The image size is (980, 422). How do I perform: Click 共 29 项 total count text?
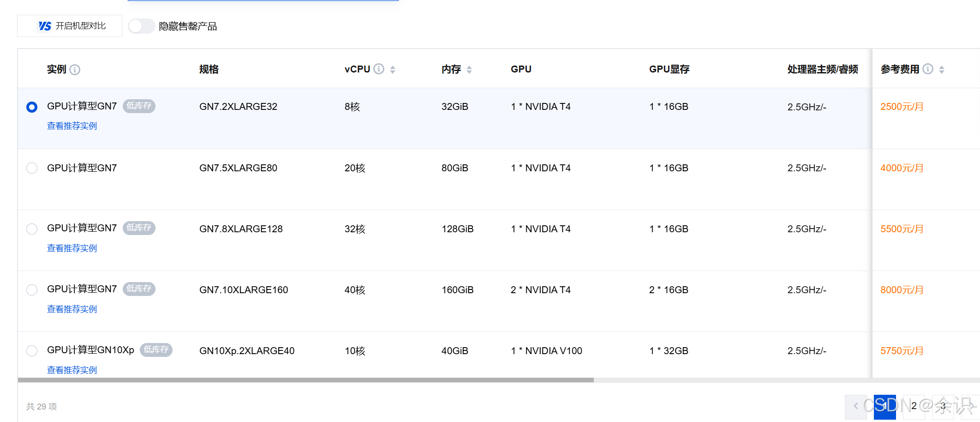[x=42, y=406]
